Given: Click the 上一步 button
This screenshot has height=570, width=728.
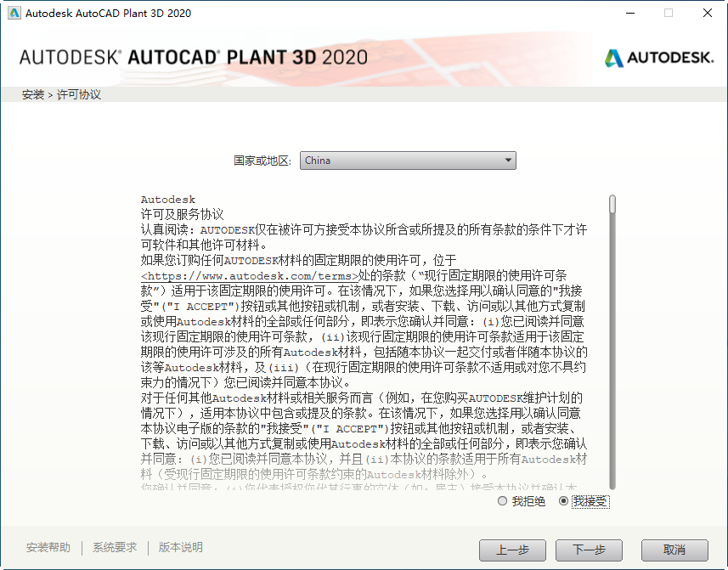Looking at the screenshot, I should coord(512,550).
